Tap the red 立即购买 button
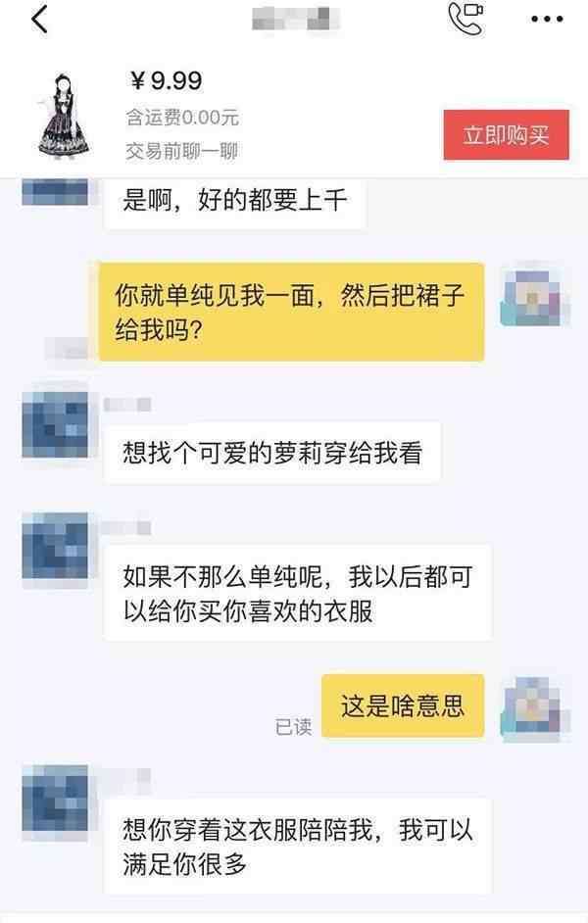588x923 pixels. coord(507,135)
